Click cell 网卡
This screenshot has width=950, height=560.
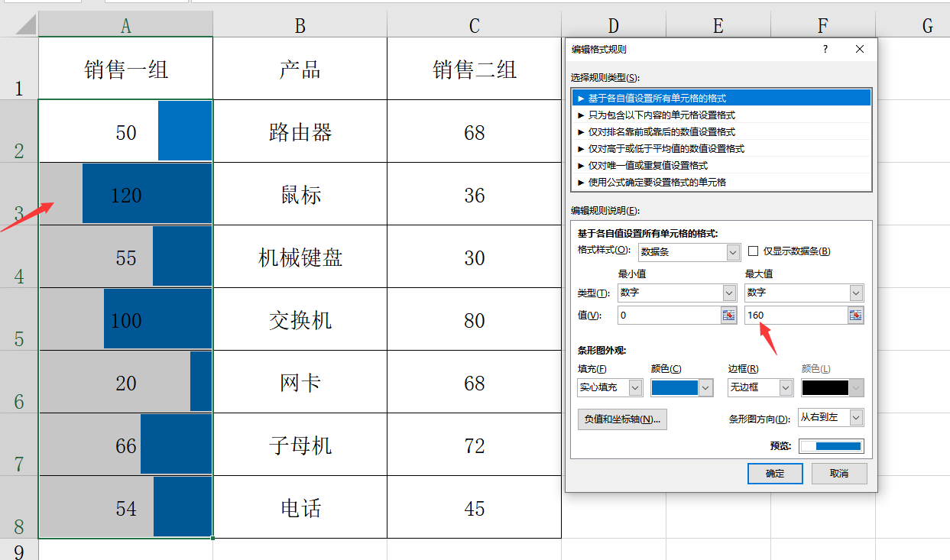click(300, 382)
